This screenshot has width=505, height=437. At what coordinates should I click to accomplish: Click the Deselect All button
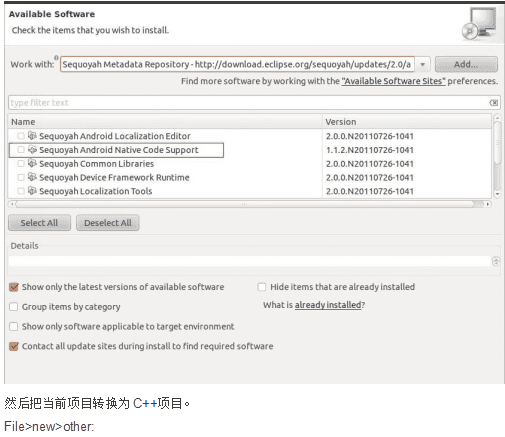click(108, 223)
